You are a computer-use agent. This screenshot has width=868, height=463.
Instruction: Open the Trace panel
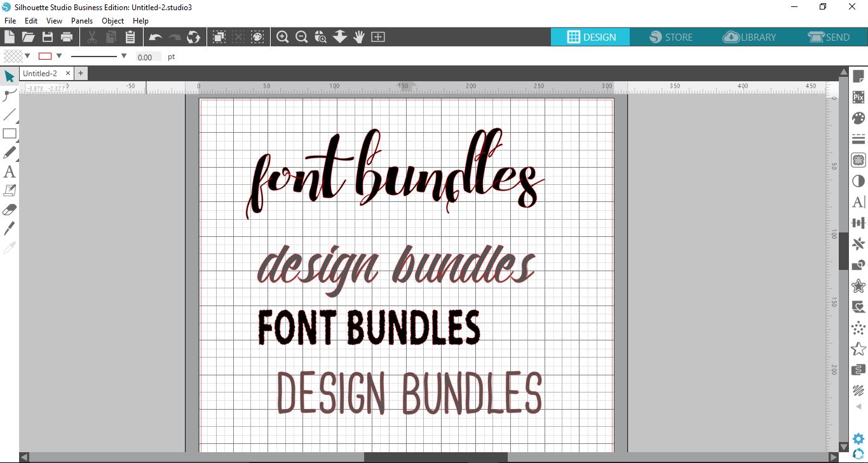pos(858,160)
